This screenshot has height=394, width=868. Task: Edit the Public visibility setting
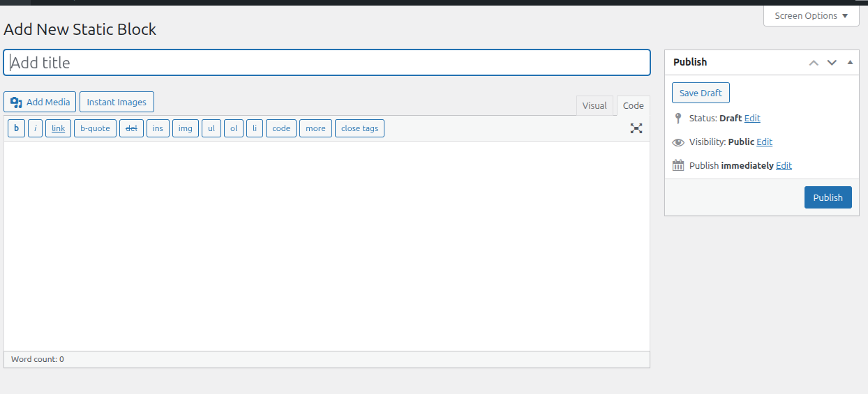click(764, 142)
